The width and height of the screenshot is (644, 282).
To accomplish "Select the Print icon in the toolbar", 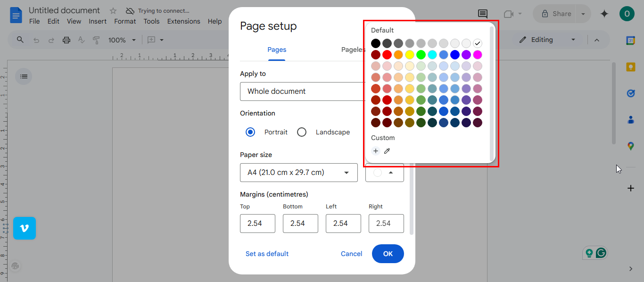I will click(x=66, y=40).
